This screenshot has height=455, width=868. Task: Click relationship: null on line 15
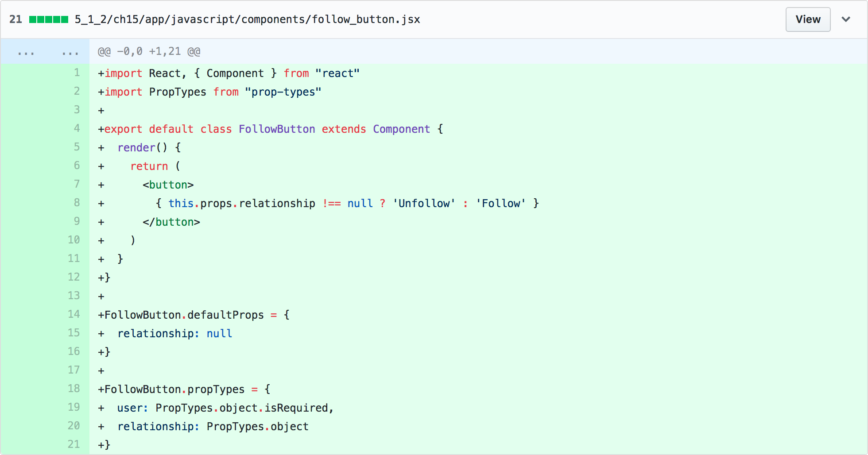[x=175, y=333]
